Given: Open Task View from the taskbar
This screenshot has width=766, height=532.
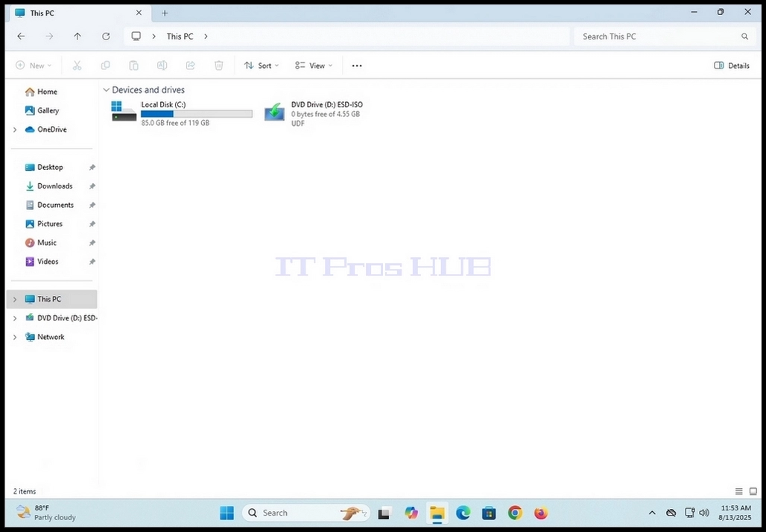Looking at the screenshot, I should click(x=384, y=513).
